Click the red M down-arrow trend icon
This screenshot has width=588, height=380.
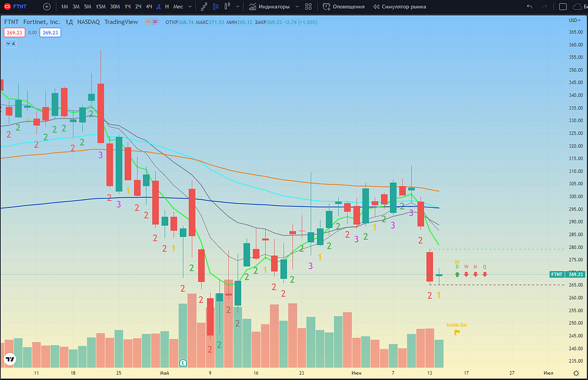point(475,275)
